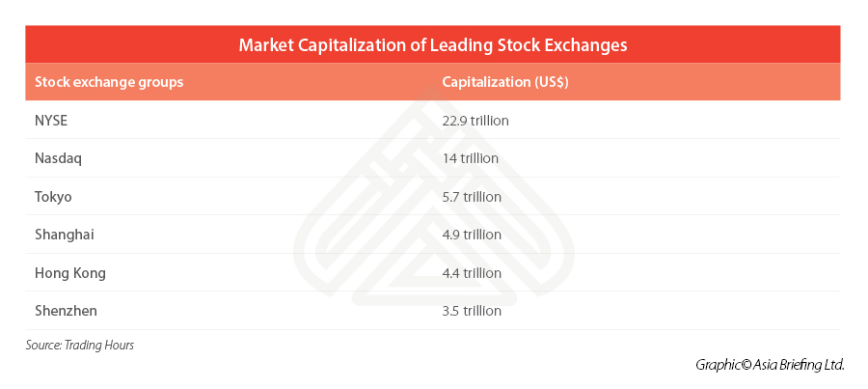
Task: Select the '14 trillion' capitalization value
Action: (471, 158)
